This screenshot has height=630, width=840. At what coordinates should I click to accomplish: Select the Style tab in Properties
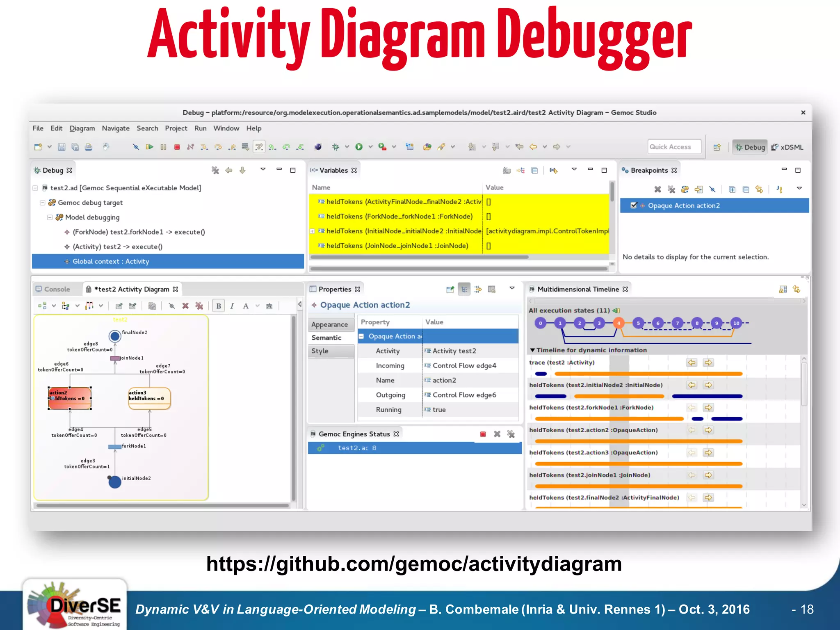point(331,351)
